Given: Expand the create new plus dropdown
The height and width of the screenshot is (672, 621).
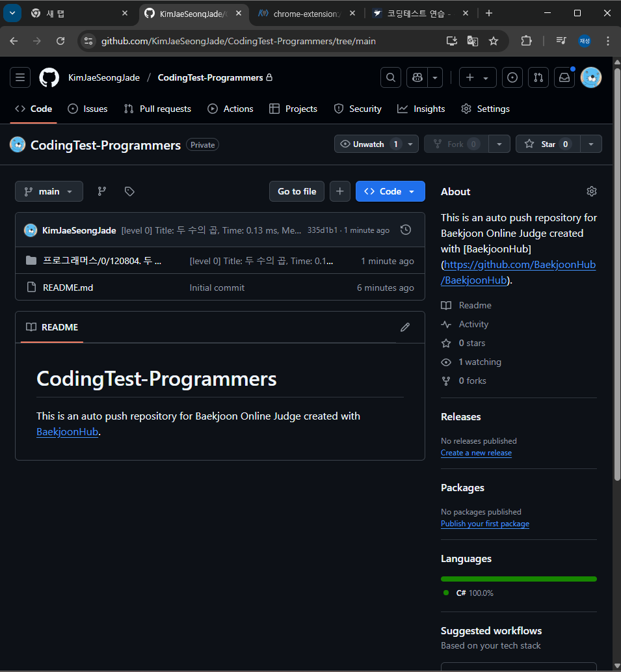Looking at the screenshot, I should click(x=477, y=77).
